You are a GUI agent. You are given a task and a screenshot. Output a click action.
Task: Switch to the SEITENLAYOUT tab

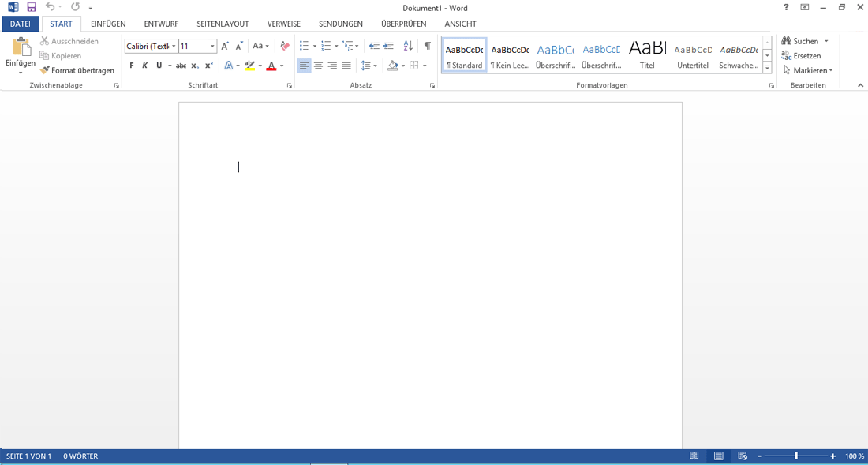coord(223,24)
